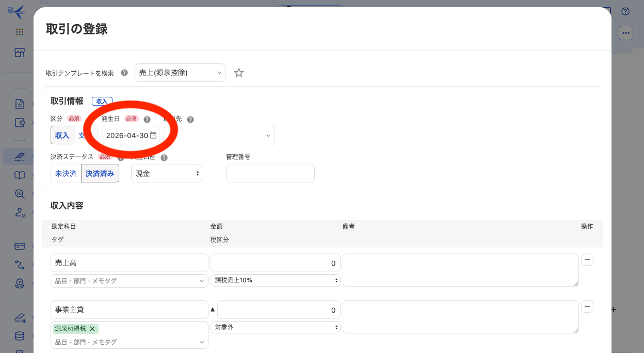Open the open-book ledger sidebar icon
The width and height of the screenshot is (644, 353).
[20, 175]
